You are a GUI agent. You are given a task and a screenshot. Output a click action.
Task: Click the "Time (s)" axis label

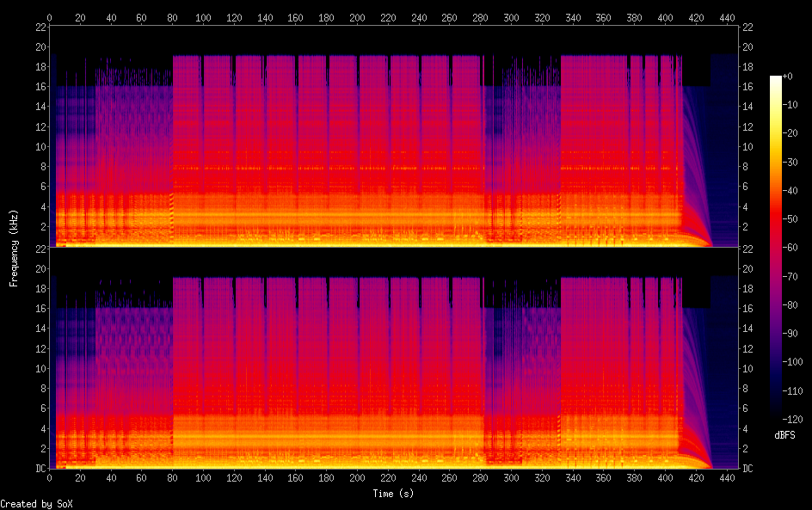tap(394, 494)
